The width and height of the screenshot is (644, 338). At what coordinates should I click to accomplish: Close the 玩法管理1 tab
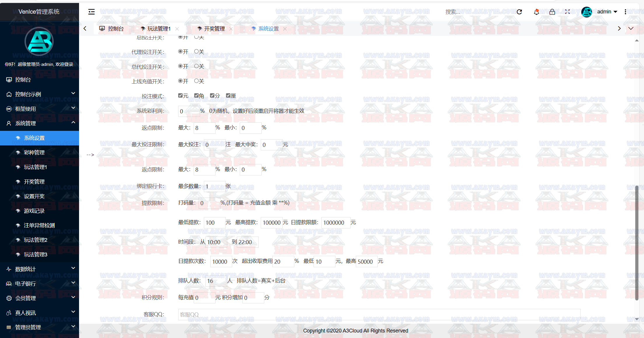177,29
